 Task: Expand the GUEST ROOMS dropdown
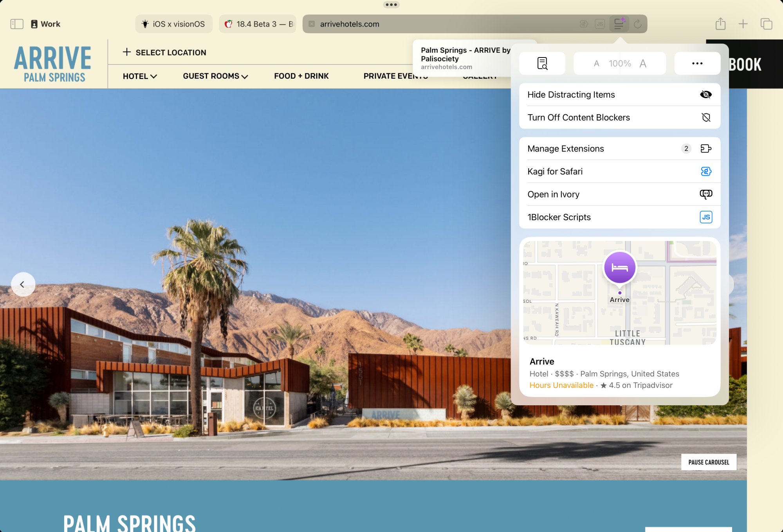tap(215, 76)
